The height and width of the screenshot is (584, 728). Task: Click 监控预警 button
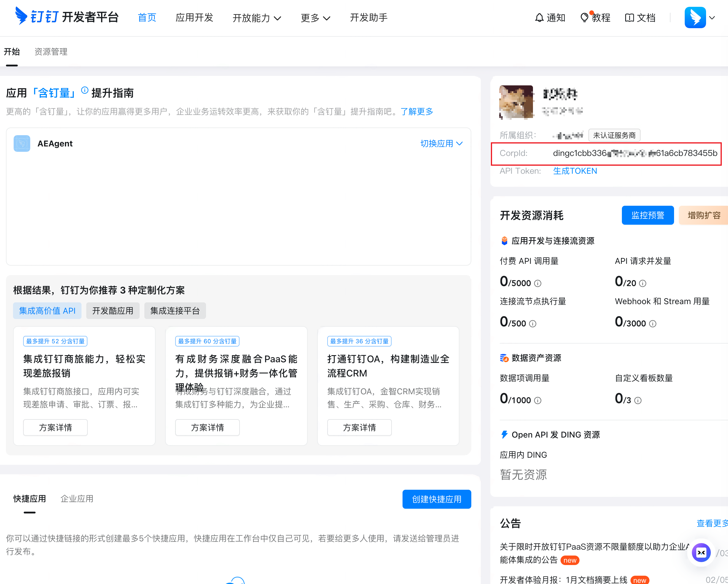[648, 216]
